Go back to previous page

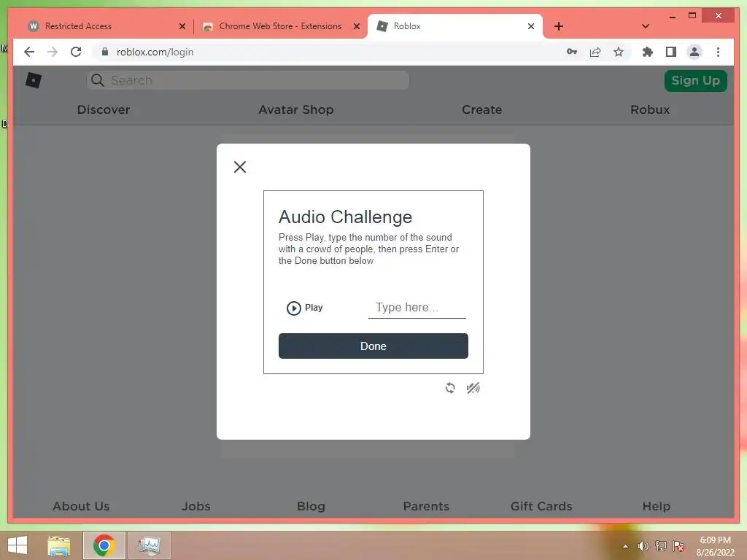(29, 52)
